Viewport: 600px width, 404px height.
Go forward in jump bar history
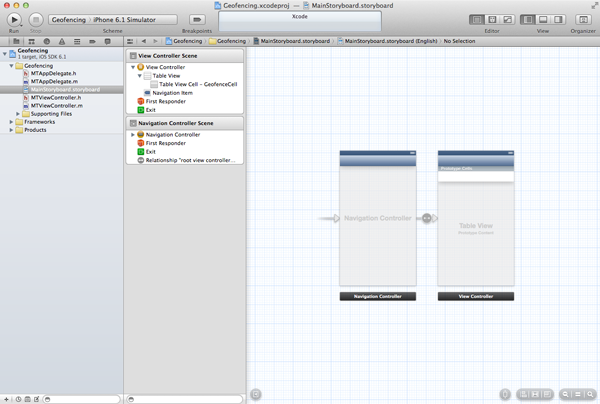click(x=155, y=41)
